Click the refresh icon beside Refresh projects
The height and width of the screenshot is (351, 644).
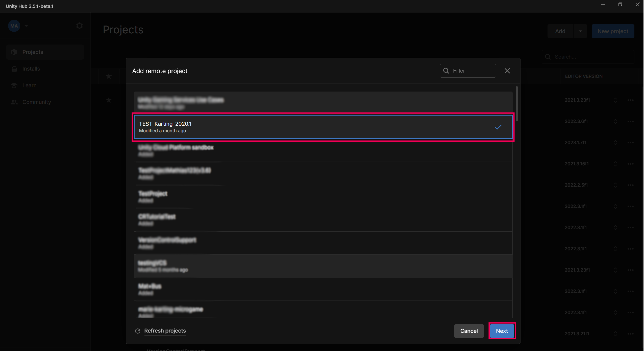coord(138,331)
